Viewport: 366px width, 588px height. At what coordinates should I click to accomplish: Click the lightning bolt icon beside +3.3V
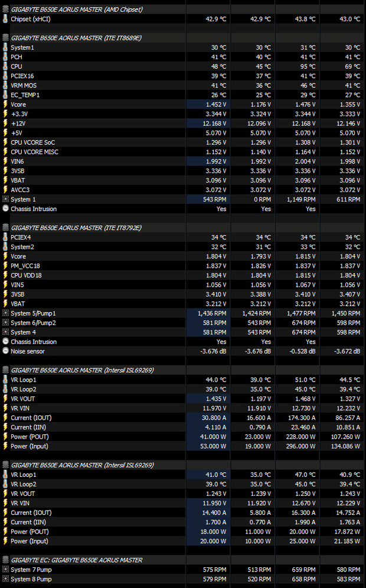click(5, 113)
